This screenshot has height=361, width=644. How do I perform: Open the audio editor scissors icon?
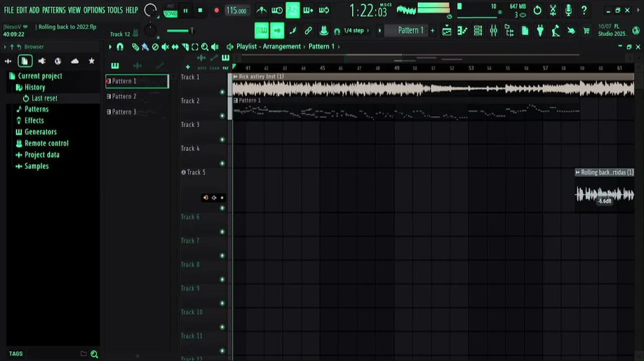click(553, 10)
